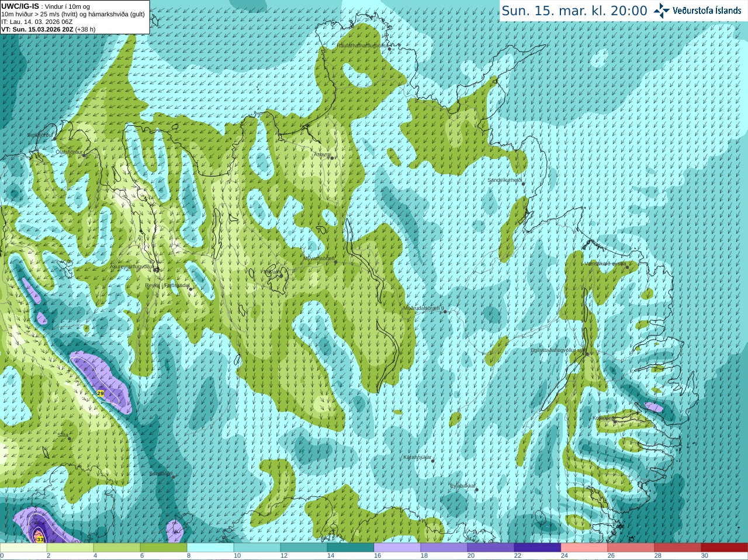Image resolution: width=748 pixels, height=560 pixels.
Task: Click the Mývatn station dot
Action: 280,275
